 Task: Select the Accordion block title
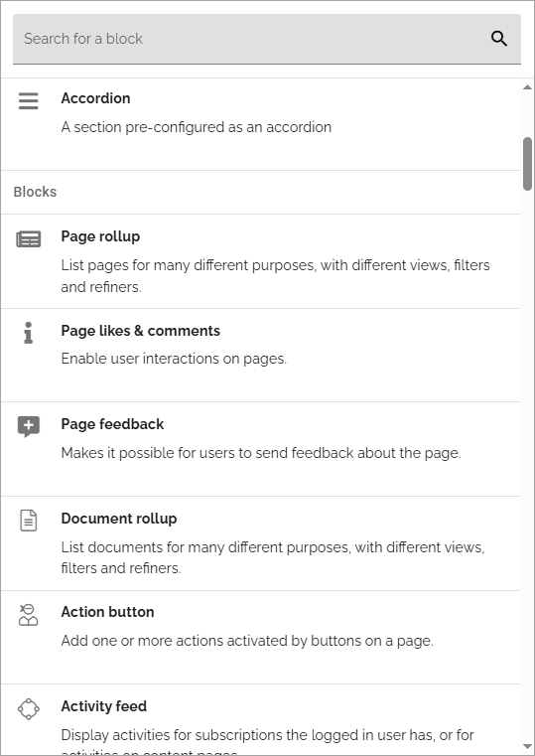click(95, 98)
